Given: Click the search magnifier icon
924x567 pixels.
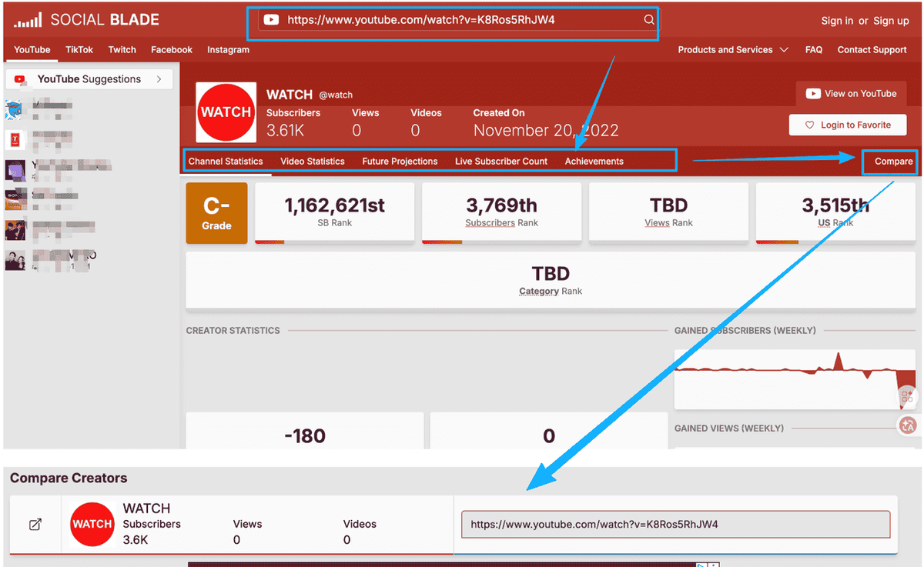Looking at the screenshot, I should point(649,20).
